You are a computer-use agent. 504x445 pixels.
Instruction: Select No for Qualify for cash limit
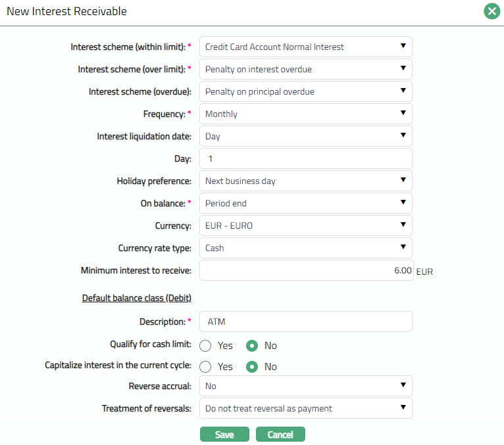[251, 346]
